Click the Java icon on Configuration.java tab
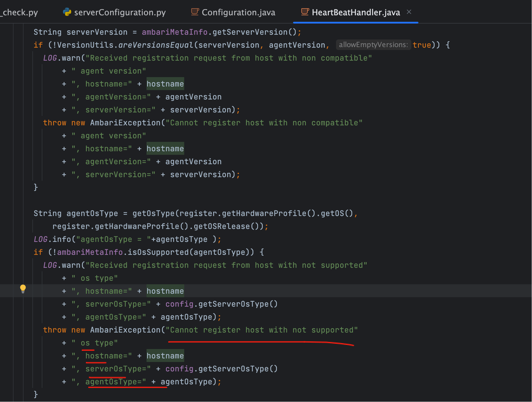Image resolution: width=532 pixels, height=402 pixels. pos(195,12)
